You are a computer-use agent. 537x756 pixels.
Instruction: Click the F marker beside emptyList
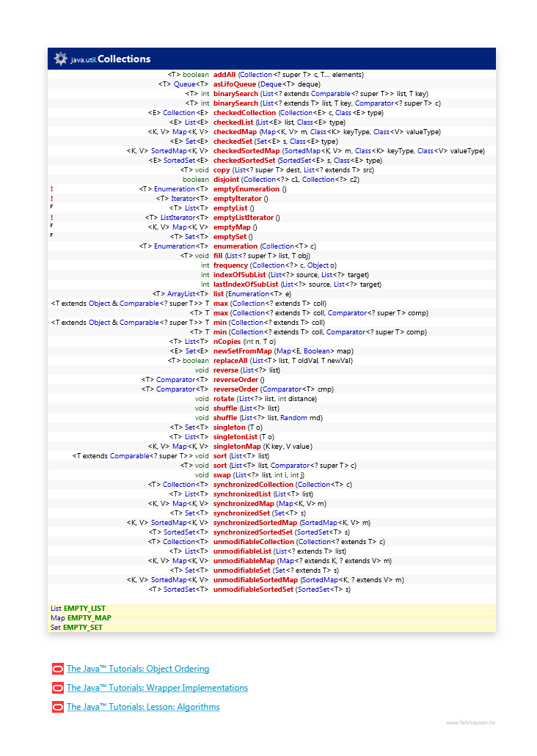51,207
